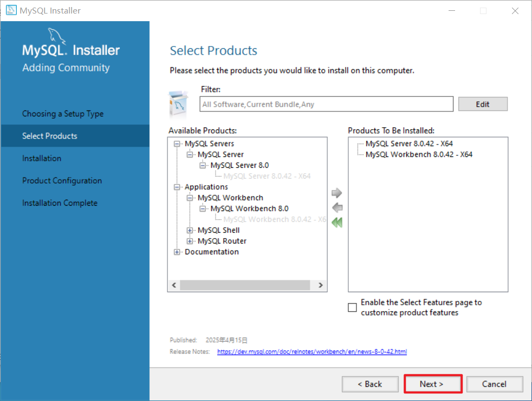Click the remove product left arrow icon
The height and width of the screenshot is (401, 532).
[337, 207]
